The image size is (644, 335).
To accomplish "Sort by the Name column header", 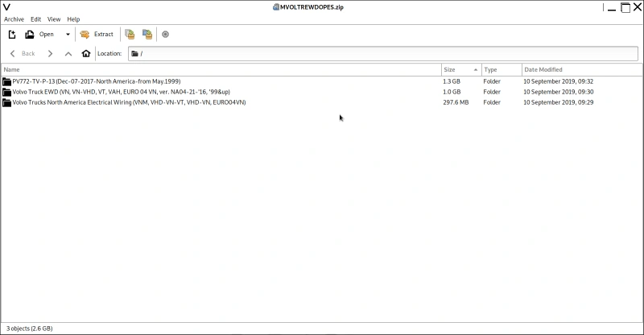I will [221, 70].
